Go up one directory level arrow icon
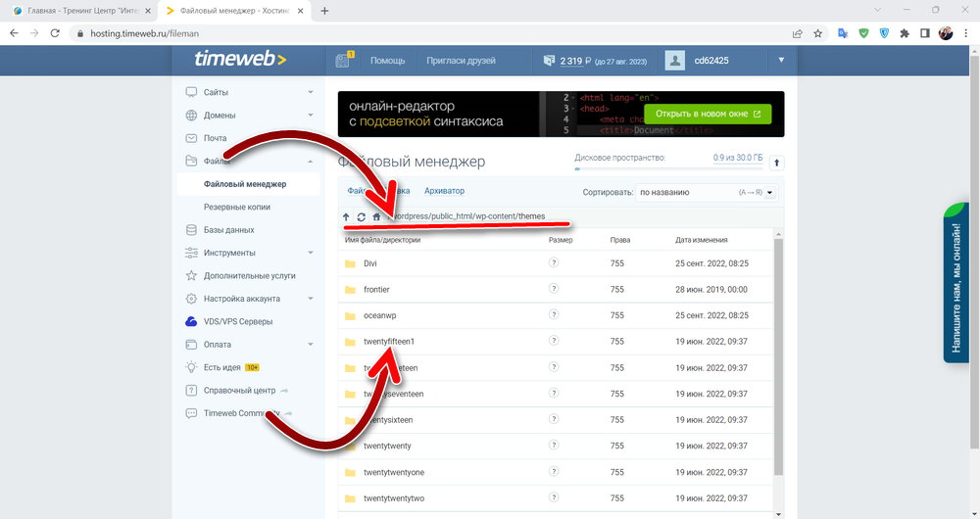Screen dimensions: 980x519 pos(346,216)
